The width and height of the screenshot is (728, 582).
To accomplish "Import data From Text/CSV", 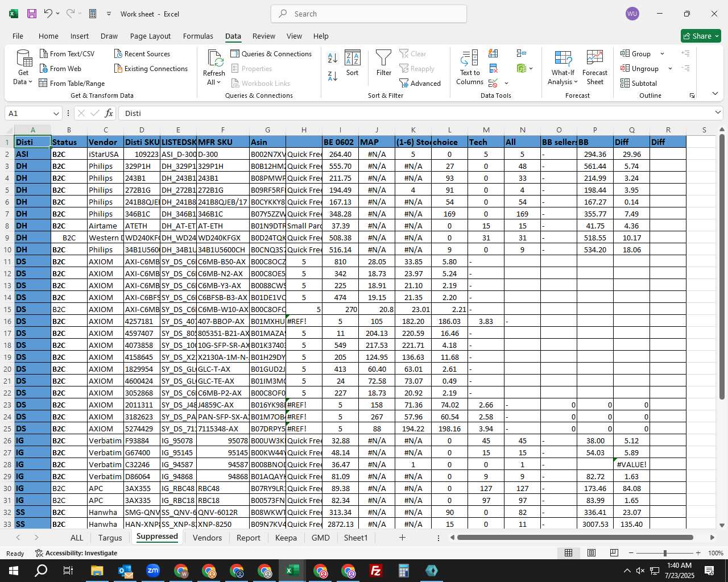I will click(x=67, y=53).
